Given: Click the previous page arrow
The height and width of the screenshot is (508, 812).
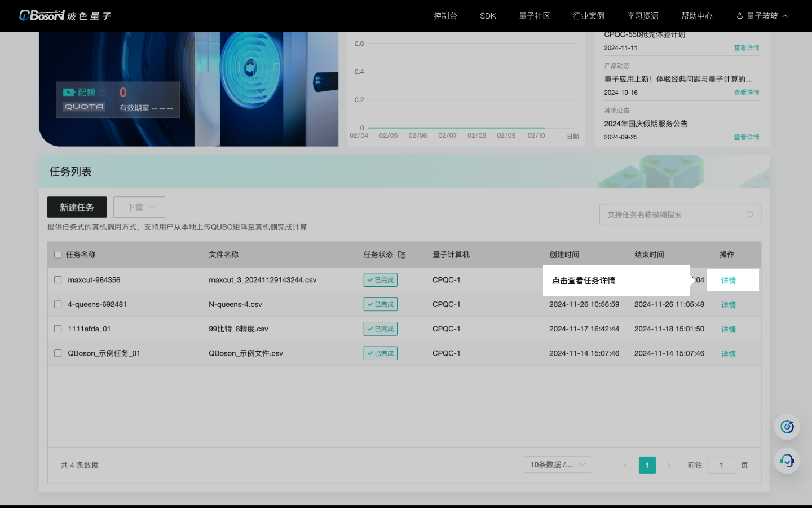Looking at the screenshot, I should 625,465.
